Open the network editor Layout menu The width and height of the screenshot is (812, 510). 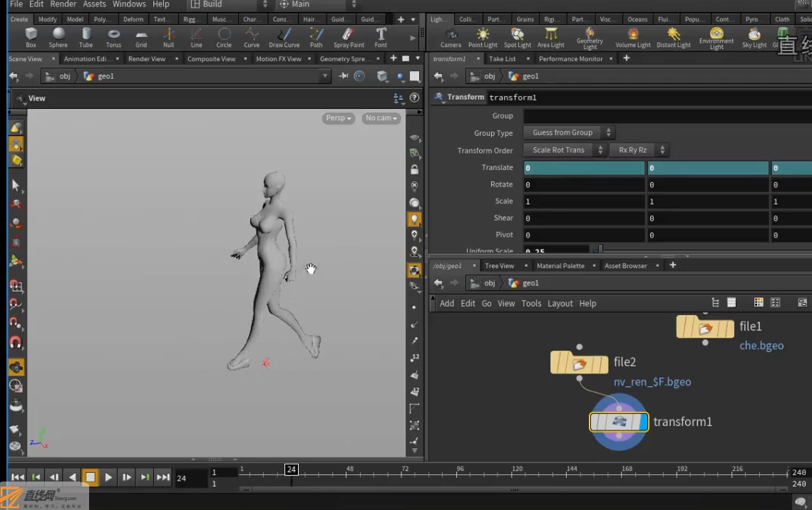pos(560,303)
